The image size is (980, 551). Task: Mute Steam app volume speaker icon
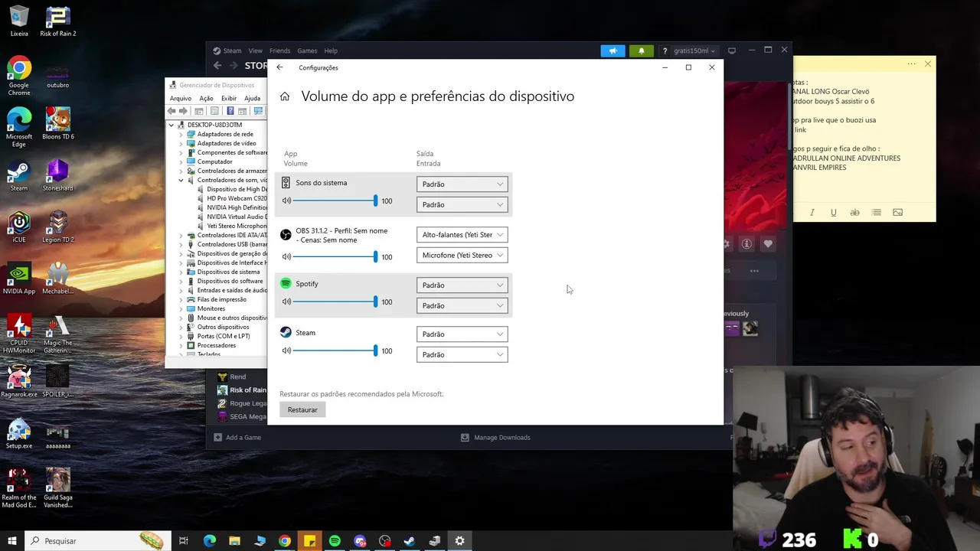286,350
